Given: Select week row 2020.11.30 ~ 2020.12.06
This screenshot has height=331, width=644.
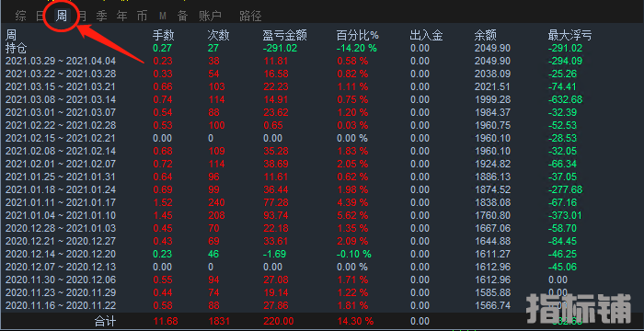Looking at the screenshot, I should coord(61,280).
